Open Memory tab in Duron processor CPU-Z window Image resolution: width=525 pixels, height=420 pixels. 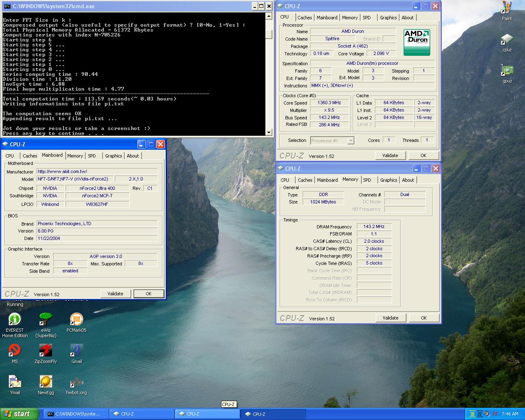point(350,18)
